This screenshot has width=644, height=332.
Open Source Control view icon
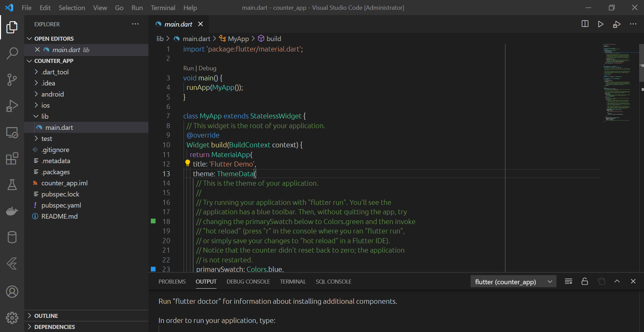pos(12,80)
